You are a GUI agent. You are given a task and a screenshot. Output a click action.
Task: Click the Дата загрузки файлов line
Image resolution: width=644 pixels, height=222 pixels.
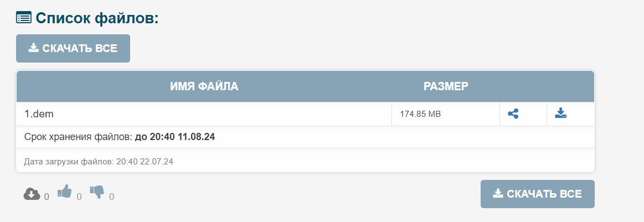click(x=99, y=162)
